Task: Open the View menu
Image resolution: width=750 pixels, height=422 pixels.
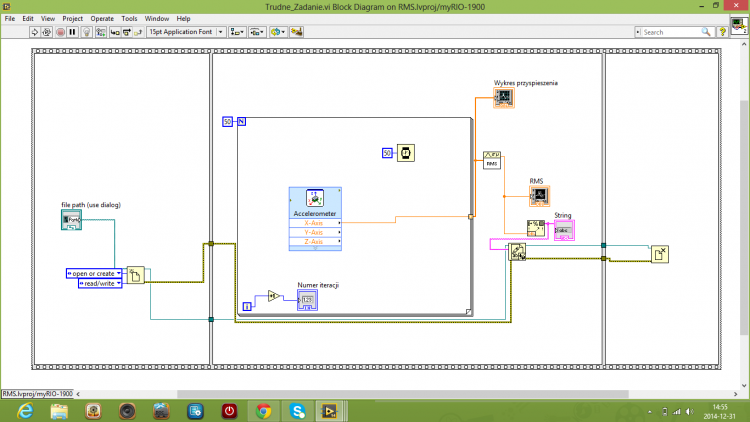Action: click(48, 19)
